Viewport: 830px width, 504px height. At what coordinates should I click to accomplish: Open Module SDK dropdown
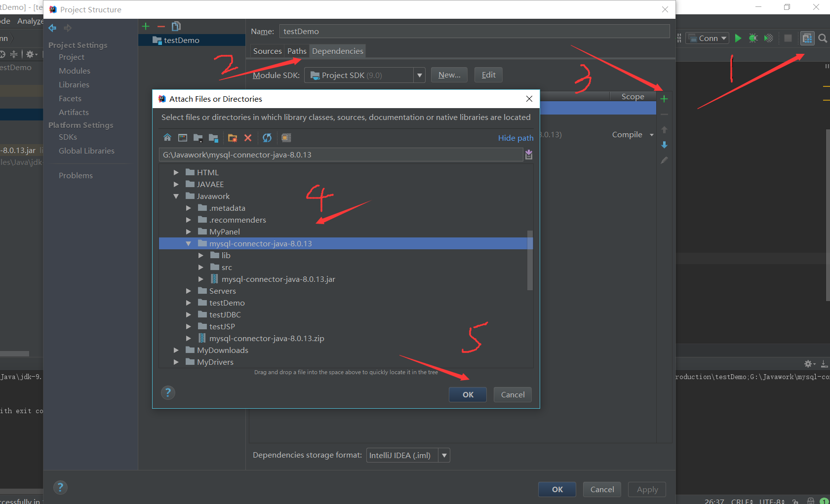coord(419,75)
